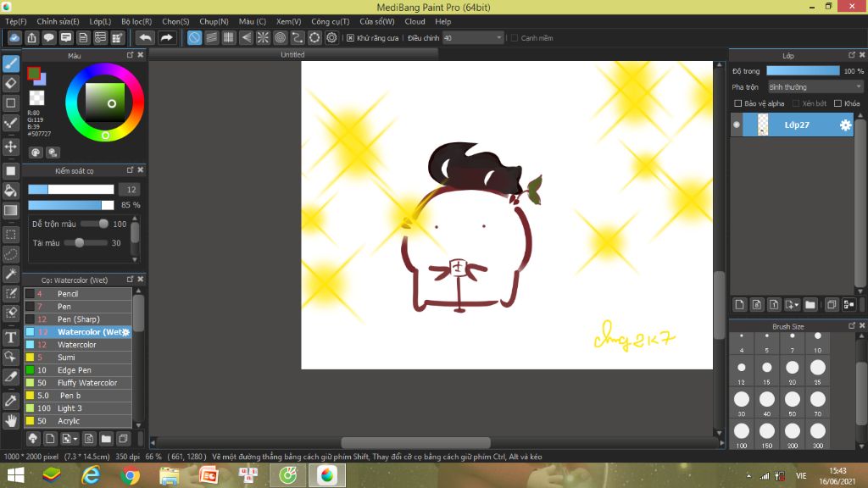Open the Công cụ(T) menu
Viewport: 868px width, 488px height.
click(330, 21)
